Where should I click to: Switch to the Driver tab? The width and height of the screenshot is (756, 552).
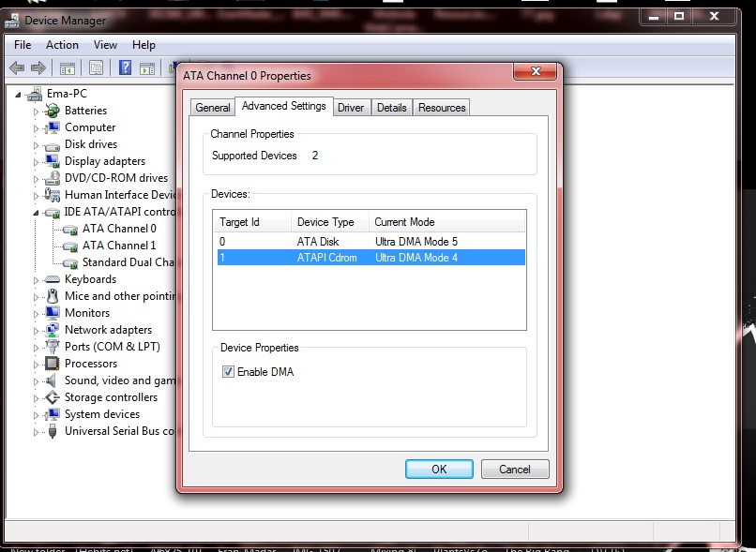pos(351,108)
